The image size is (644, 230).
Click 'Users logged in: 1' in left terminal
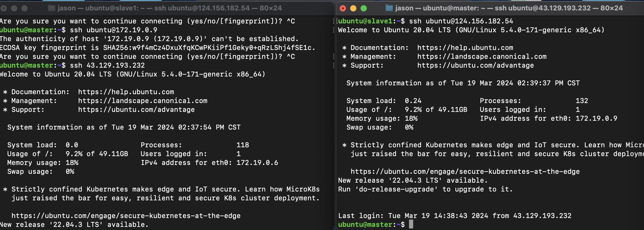(x=191, y=154)
